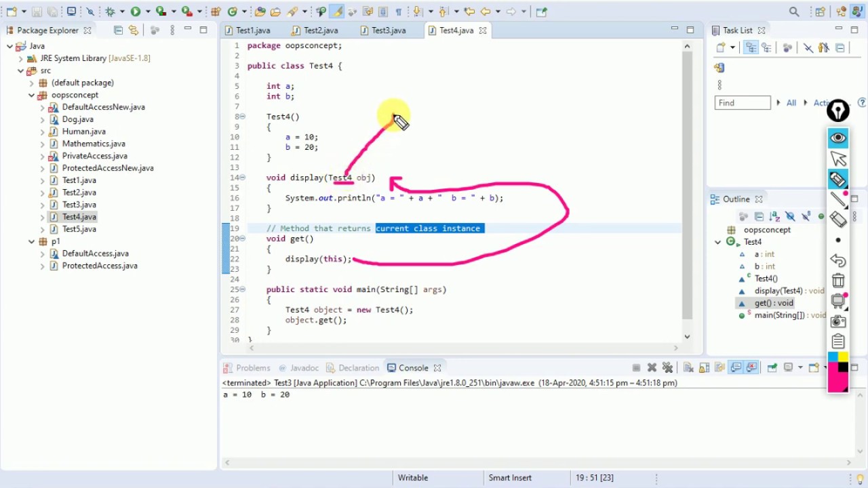Open the Display Selected Console dropdown arrow
The image size is (868, 488).
[x=800, y=367]
